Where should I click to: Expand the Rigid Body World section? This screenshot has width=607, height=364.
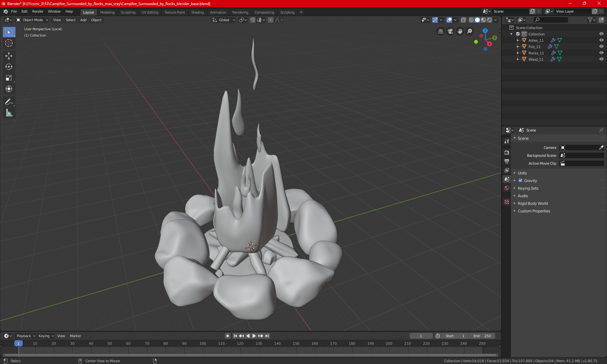click(x=533, y=203)
